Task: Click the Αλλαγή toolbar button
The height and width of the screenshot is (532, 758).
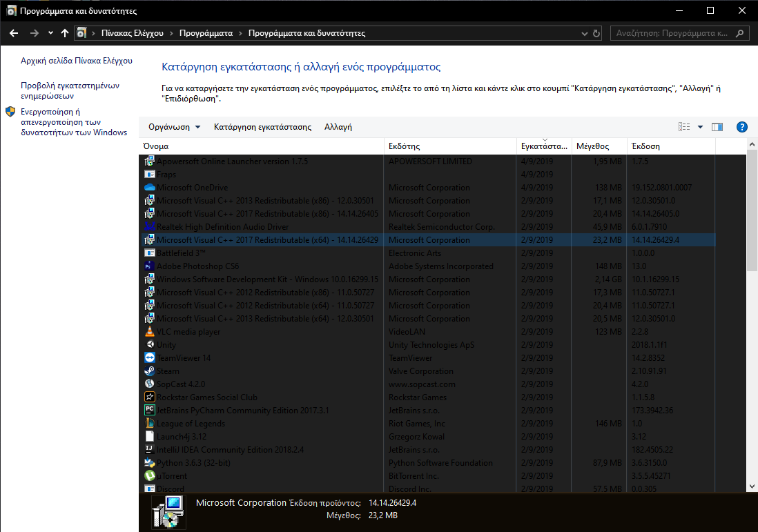Action: [x=338, y=127]
